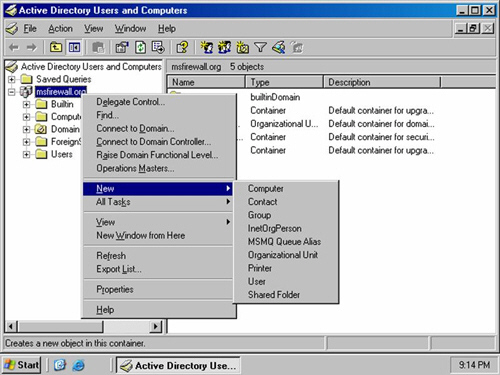500x375 pixels.
Task: Click Create new organizational unit toolbar icon
Action: 242,47
